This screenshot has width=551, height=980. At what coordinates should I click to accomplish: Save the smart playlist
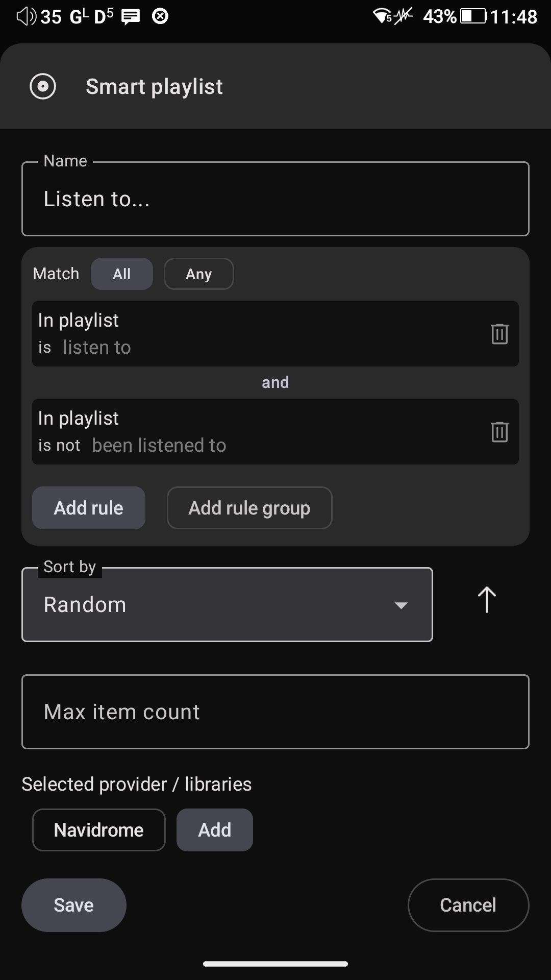74,905
